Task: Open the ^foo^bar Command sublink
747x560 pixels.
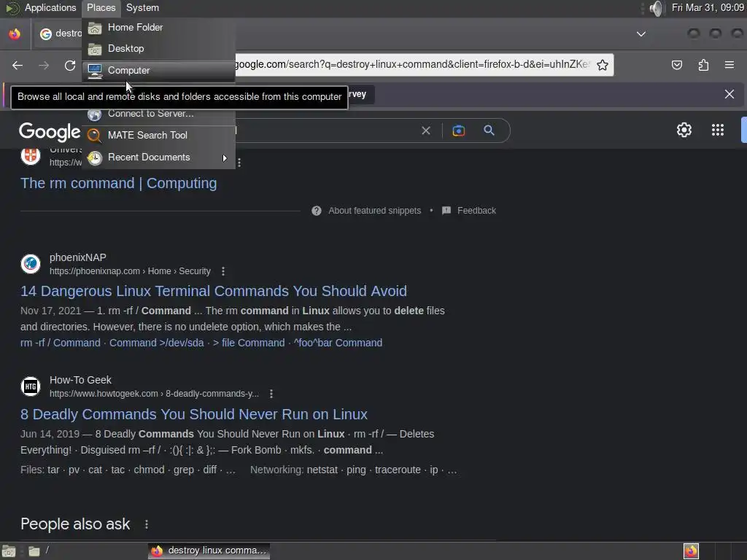Action: [338, 343]
